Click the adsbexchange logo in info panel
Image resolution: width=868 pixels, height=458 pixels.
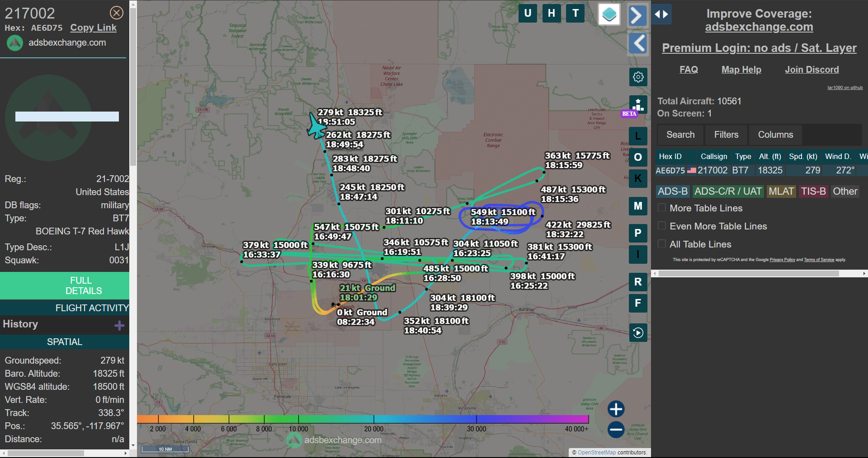pos(14,43)
